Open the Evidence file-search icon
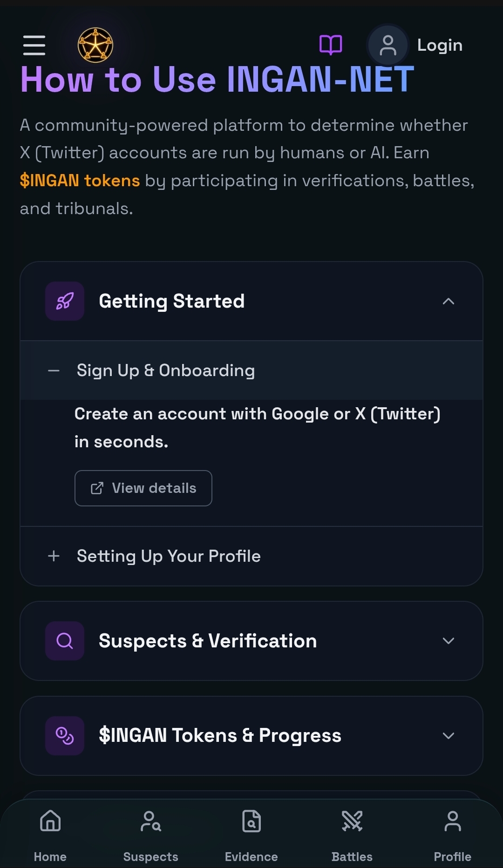The height and width of the screenshot is (868, 503). [251, 821]
